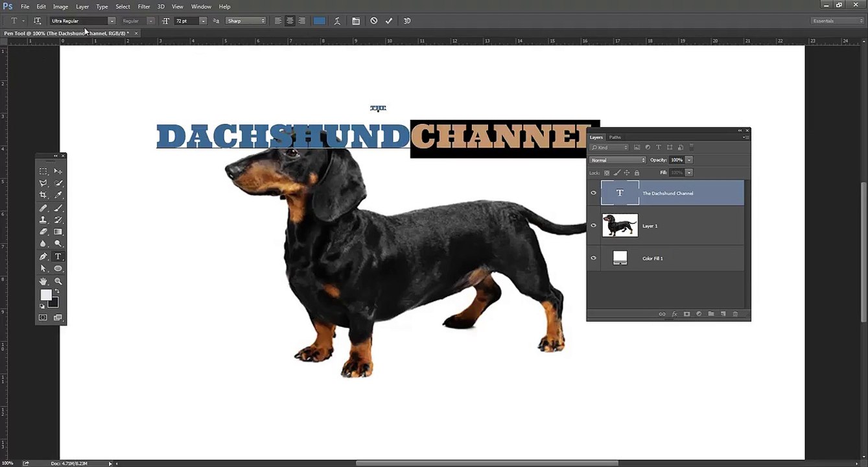Viewport: 868px width, 467px height.
Task: Select the Rectangular Marquee tool
Action: coord(43,171)
